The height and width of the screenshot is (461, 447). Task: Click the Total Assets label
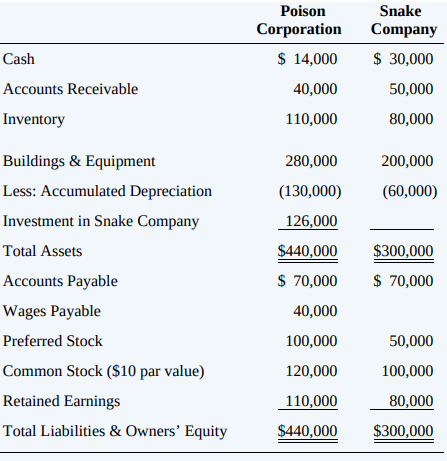point(42,251)
